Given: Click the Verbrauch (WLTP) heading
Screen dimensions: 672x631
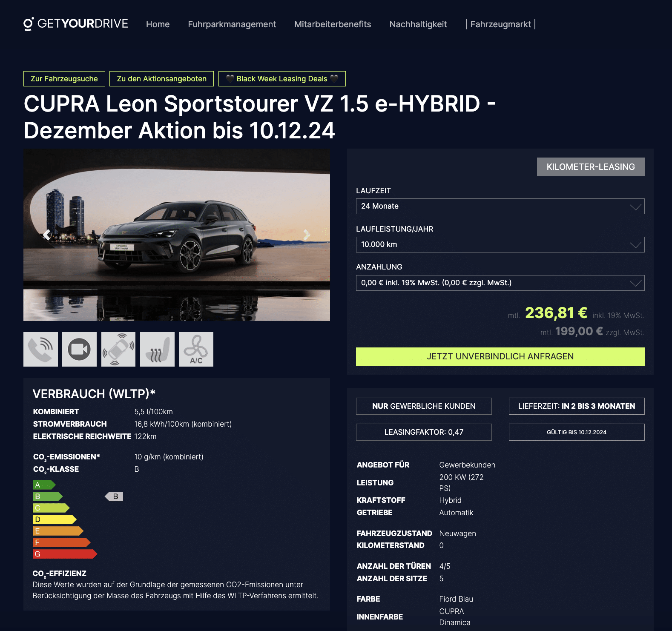Looking at the screenshot, I should coord(94,394).
